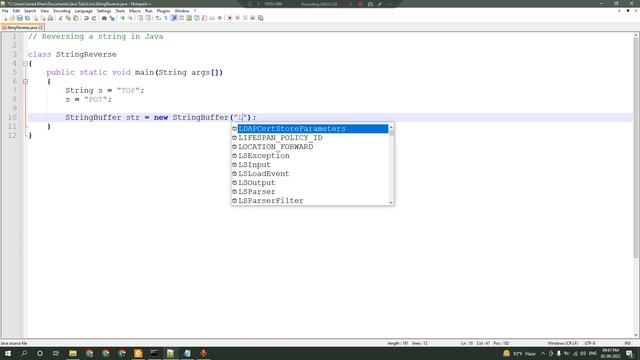This screenshot has width=640, height=360.
Task: Open the Notepad++ taskbar icon
Action: tap(170, 353)
